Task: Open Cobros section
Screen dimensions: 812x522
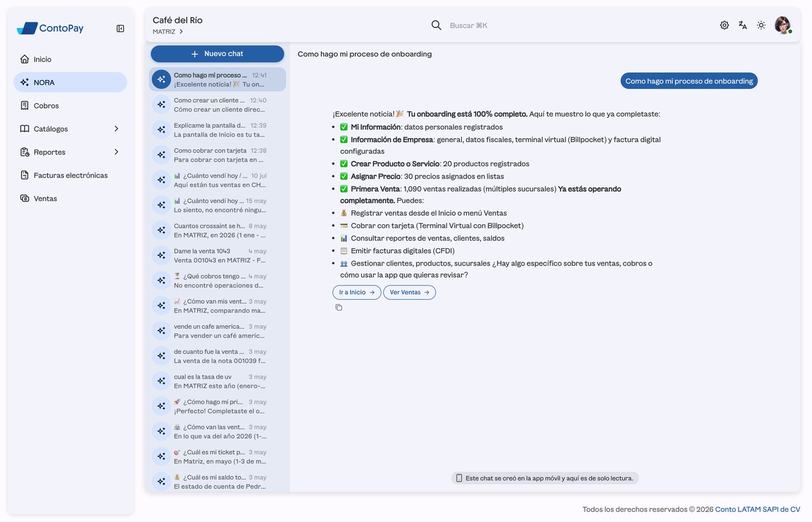Action: 70,106
